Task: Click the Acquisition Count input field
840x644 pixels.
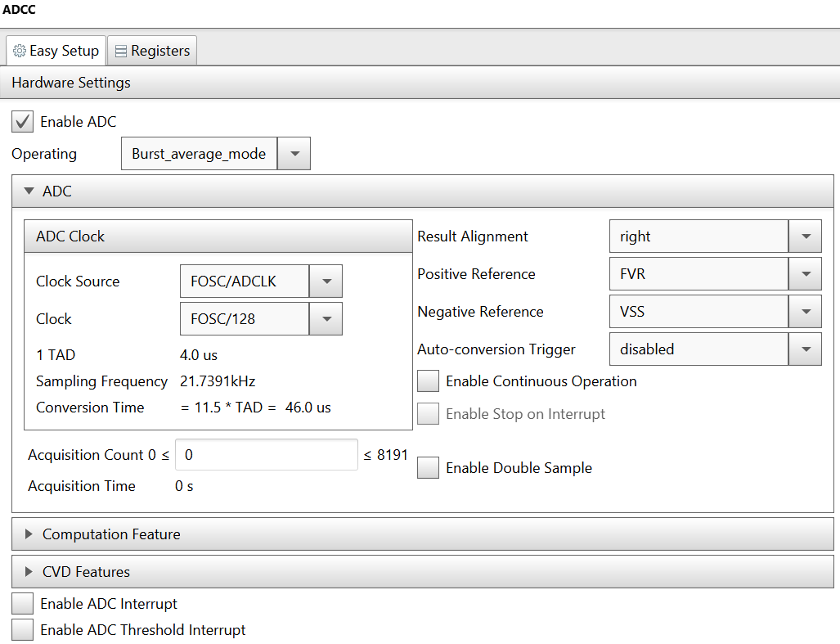Action: tap(267, 455)
